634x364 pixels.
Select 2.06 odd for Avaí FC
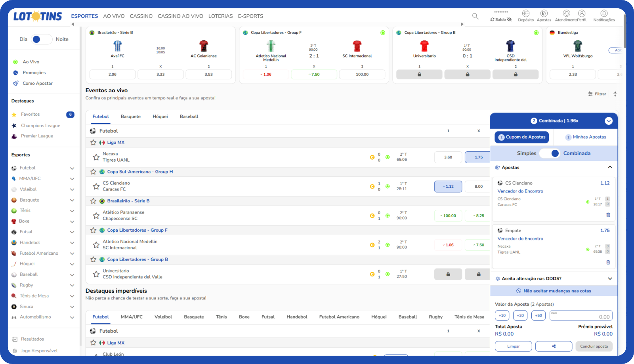click(113, 74)
